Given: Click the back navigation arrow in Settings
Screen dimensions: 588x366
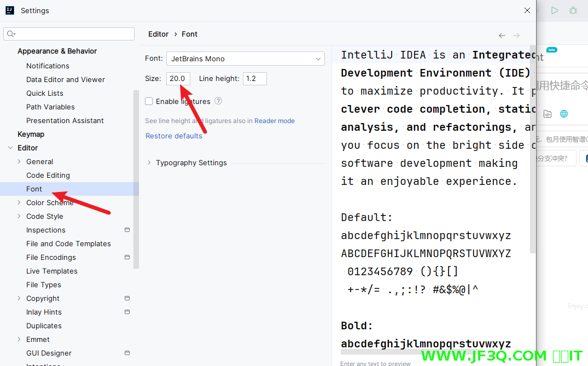Looking at the screenshot, I should tap(502, 36).
